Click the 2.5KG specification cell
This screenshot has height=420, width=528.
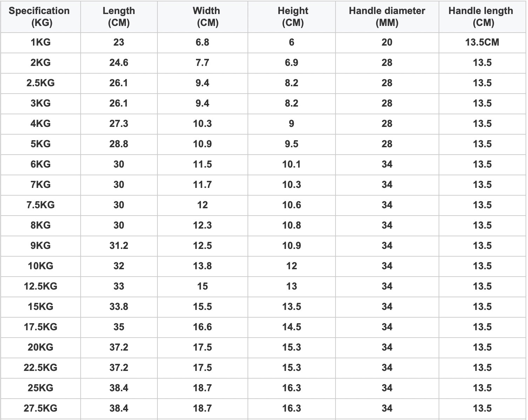pyautogui.click(x=41, y=83)
